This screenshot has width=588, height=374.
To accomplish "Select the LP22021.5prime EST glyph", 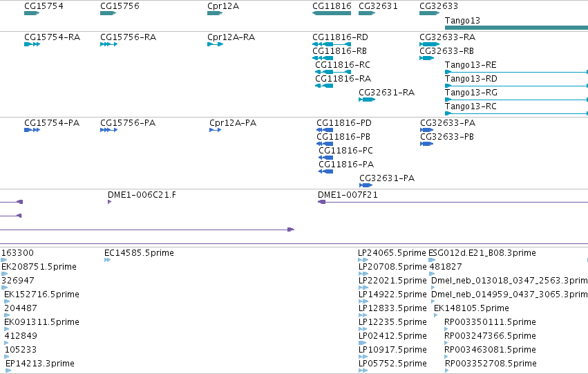I will 363,288.
